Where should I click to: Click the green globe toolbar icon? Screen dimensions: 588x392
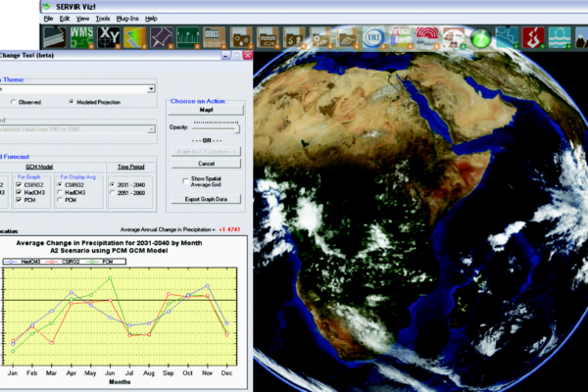[480, 35]
